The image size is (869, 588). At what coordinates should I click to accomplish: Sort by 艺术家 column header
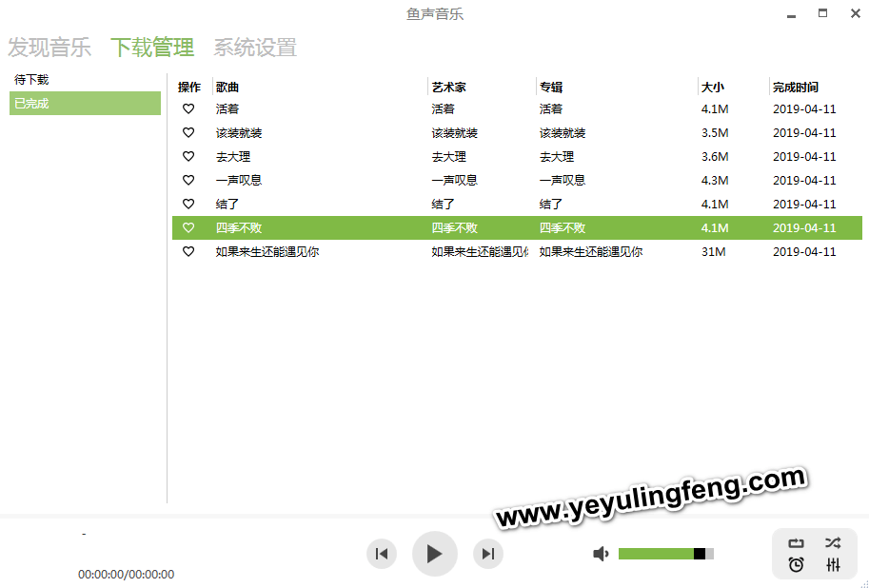[x=449, y=87]
